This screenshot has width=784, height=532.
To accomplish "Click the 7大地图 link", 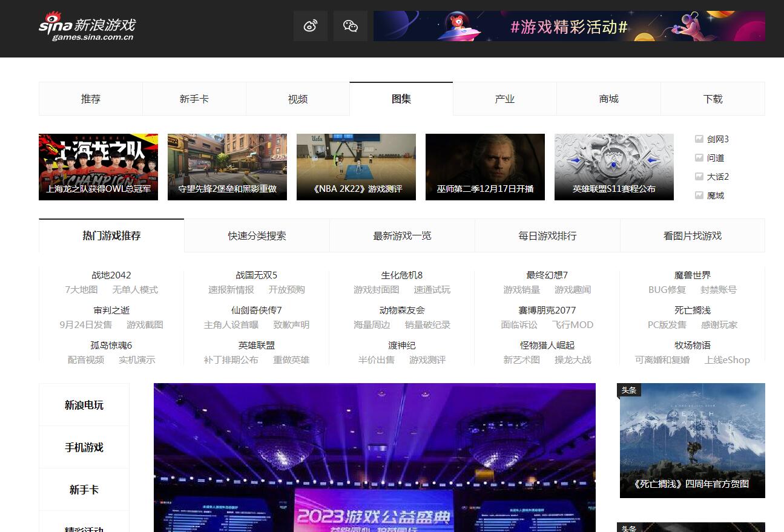I will click(x=81, y=290).
